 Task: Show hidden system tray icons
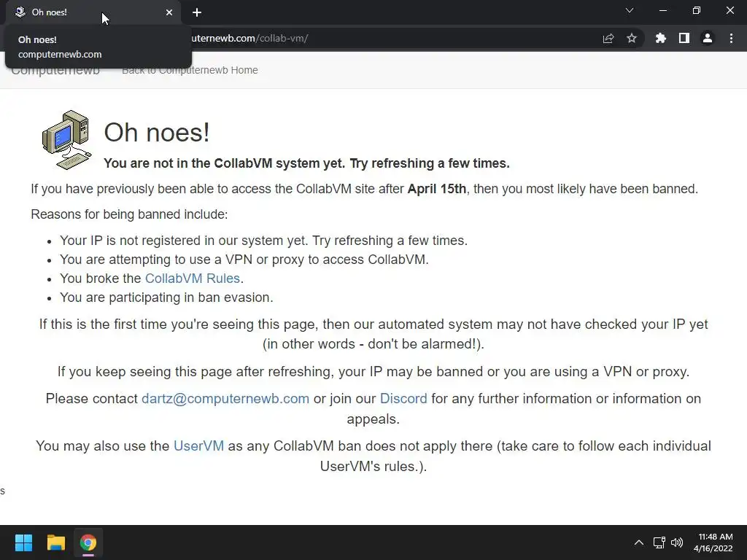point(639,542)
